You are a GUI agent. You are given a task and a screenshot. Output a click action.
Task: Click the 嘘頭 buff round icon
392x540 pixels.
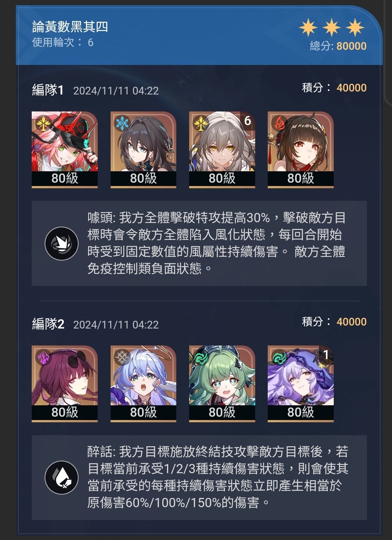[x=62, y=244]
